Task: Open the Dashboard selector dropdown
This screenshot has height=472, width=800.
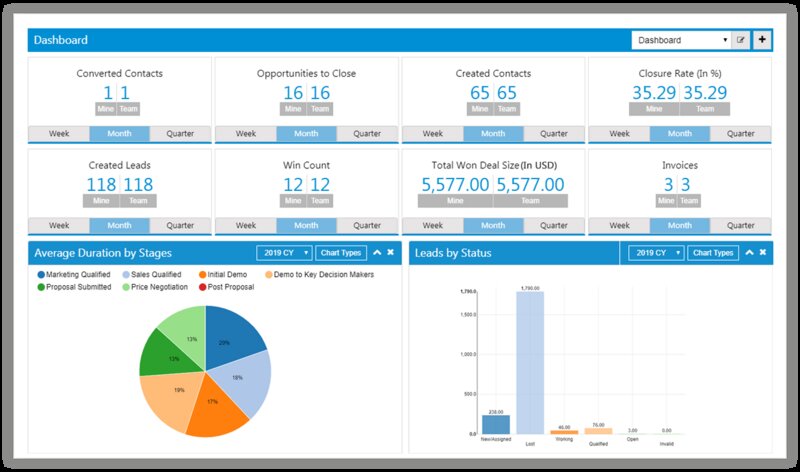Action: point(681,40)
